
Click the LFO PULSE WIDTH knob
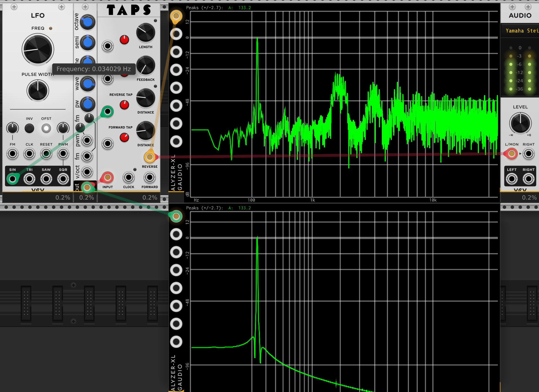pyautogui.click(x=38, y=90)
